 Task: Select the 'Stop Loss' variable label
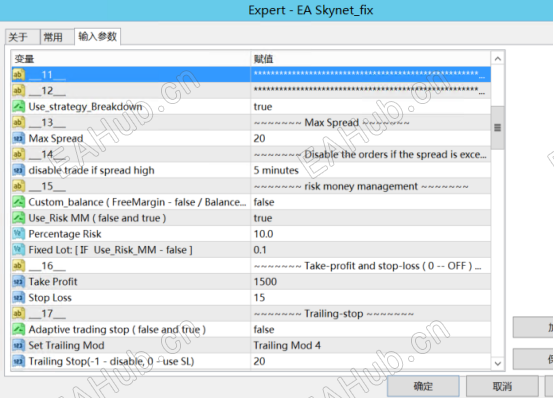pos(50,297)
